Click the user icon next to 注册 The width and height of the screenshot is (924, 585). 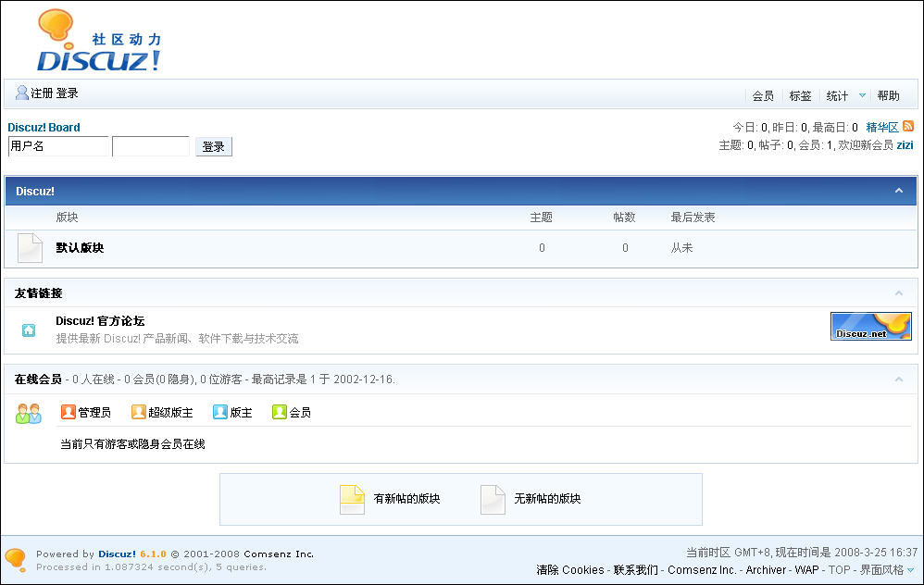22,93
